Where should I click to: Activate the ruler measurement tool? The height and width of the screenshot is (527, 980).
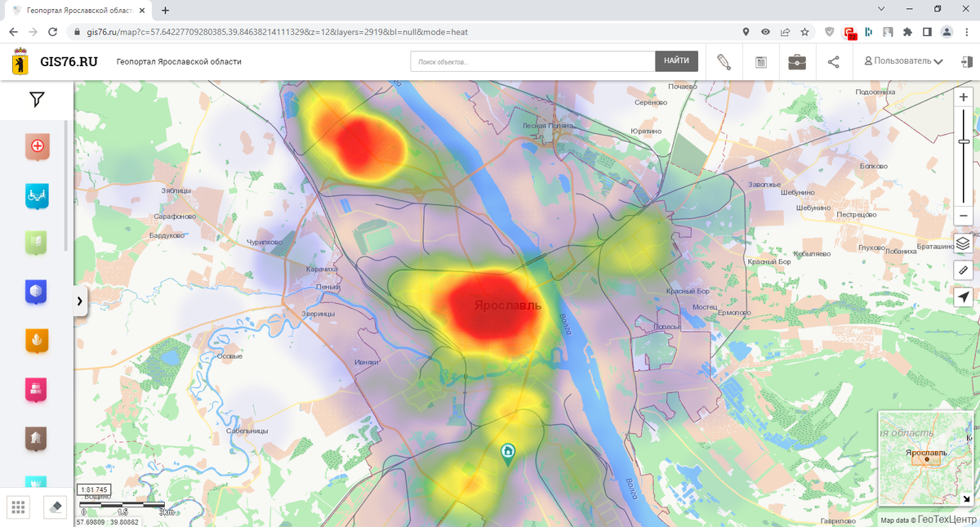click(964, 270)
